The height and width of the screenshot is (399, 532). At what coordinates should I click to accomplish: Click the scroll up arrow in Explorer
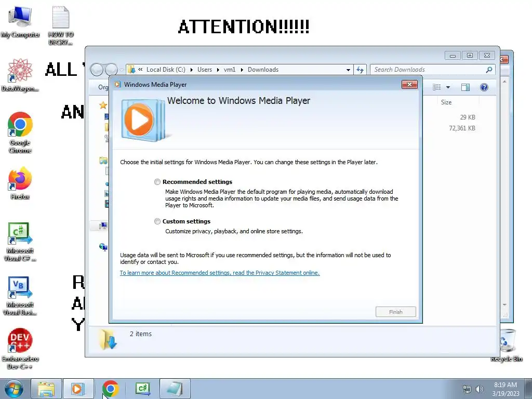click(504, 82)
